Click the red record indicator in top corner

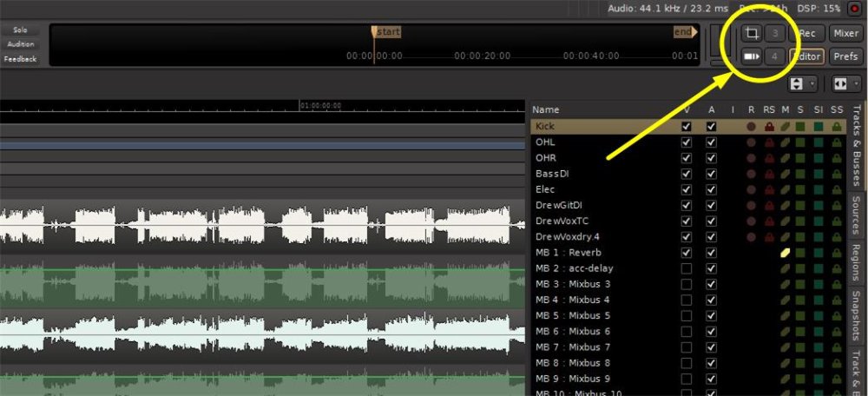854,8
